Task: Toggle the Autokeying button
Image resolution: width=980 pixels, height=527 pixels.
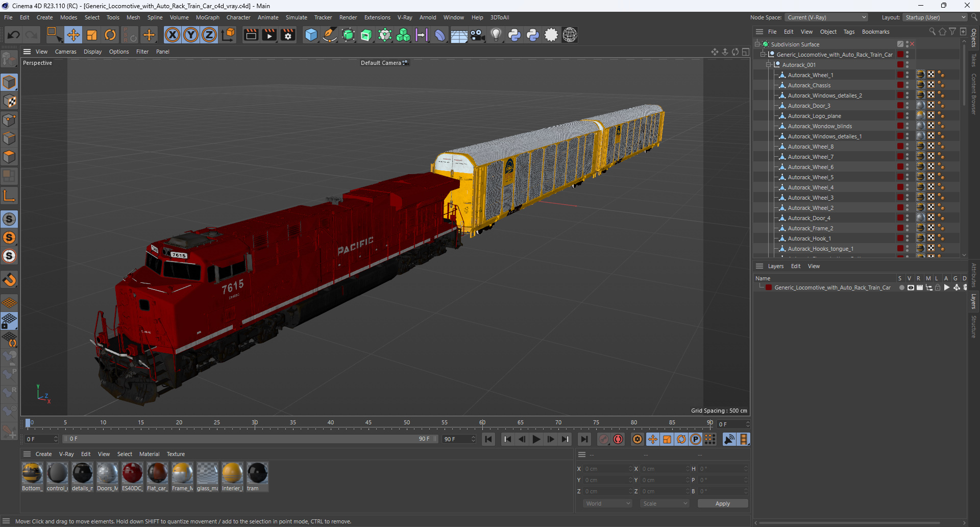Action: 618,439
